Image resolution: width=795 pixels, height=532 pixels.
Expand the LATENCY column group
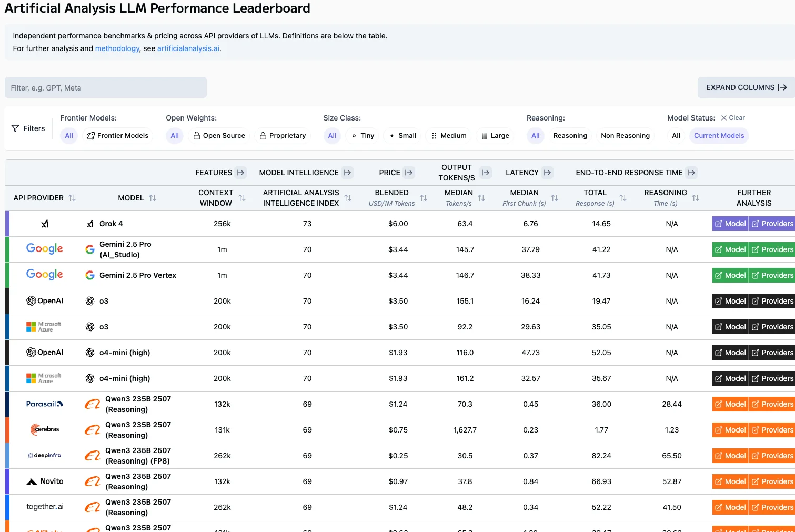547,172
